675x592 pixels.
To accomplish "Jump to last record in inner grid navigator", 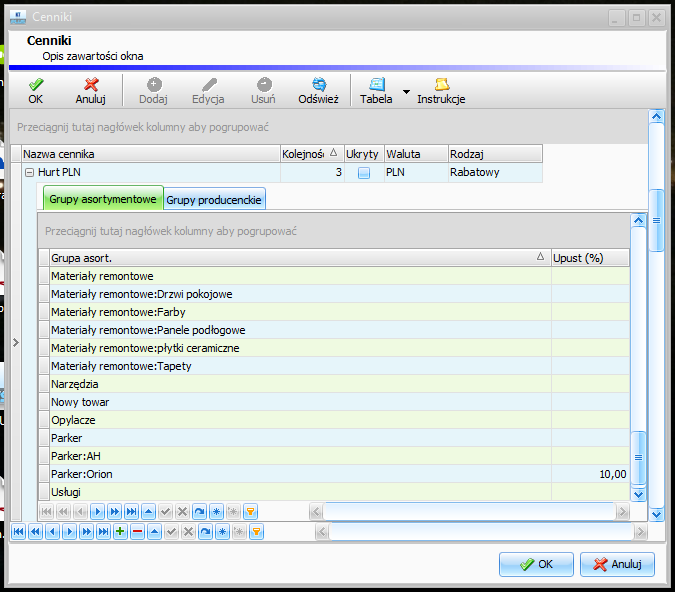I will pos(131,511).
